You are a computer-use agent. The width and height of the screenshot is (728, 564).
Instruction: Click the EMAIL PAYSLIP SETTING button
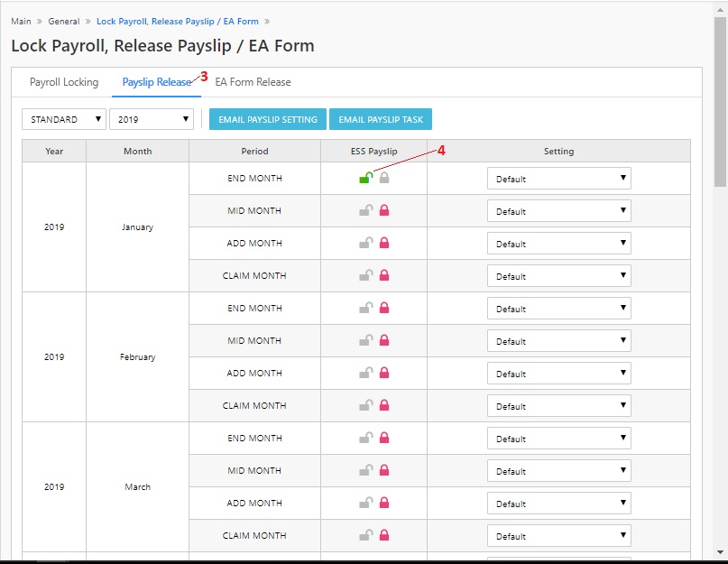[x=268, y=119]
